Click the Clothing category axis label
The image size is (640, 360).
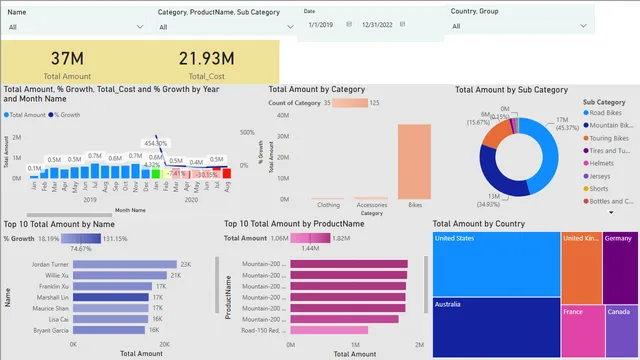(x=328, y=205)
